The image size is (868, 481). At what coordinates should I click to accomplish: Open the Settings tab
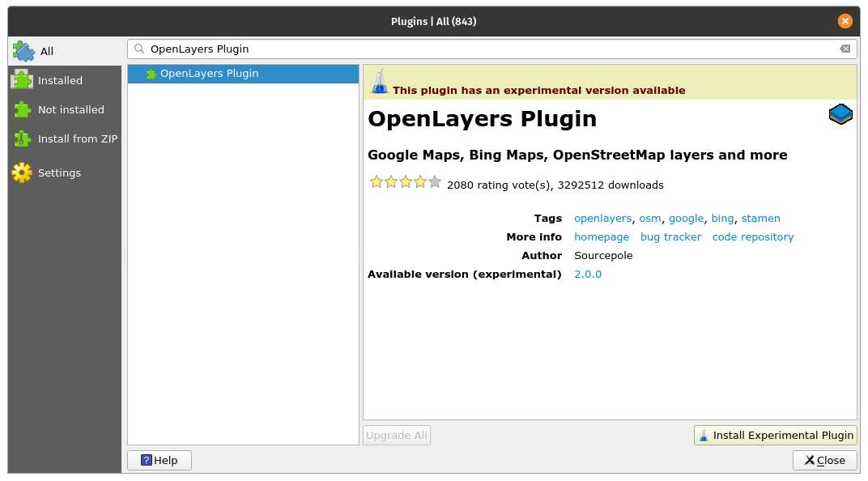[59, 172]
